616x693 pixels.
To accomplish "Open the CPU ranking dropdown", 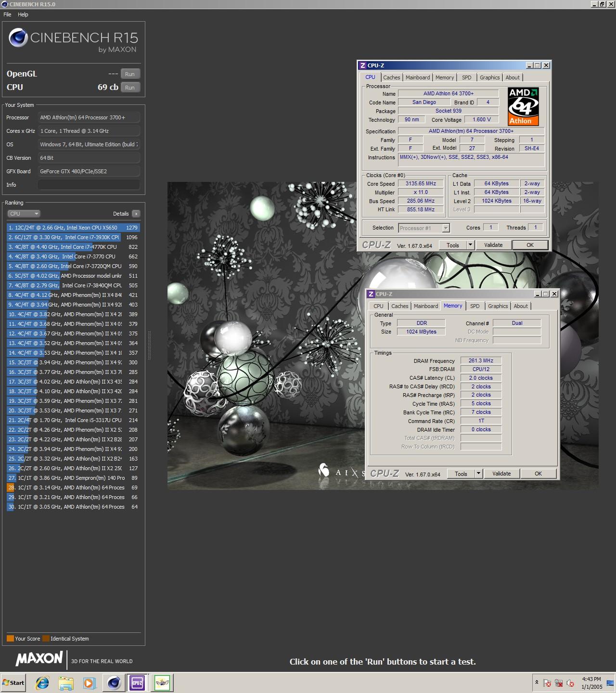I will pos(24,214).
